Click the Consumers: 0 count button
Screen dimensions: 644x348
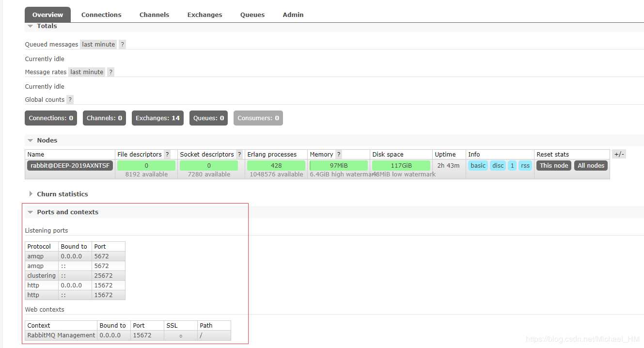(x=258, y=118)
